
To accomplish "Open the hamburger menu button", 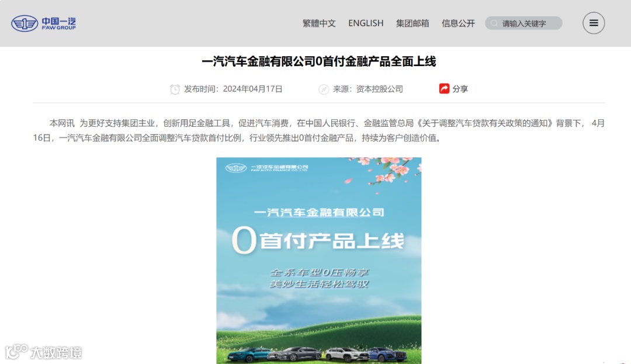I will (x=594, y=23).
